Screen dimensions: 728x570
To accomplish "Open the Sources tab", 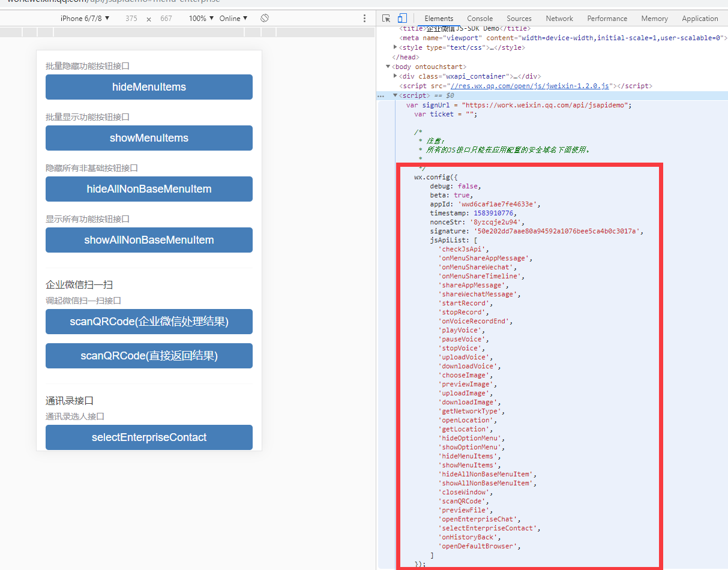I will [519, 19].
